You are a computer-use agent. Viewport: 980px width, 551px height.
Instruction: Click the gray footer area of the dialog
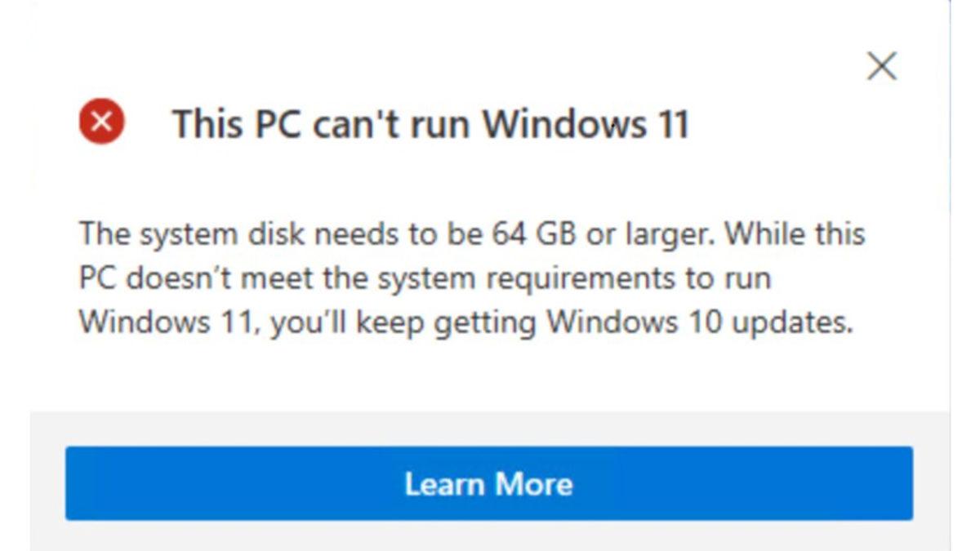[x=490, y=430]
